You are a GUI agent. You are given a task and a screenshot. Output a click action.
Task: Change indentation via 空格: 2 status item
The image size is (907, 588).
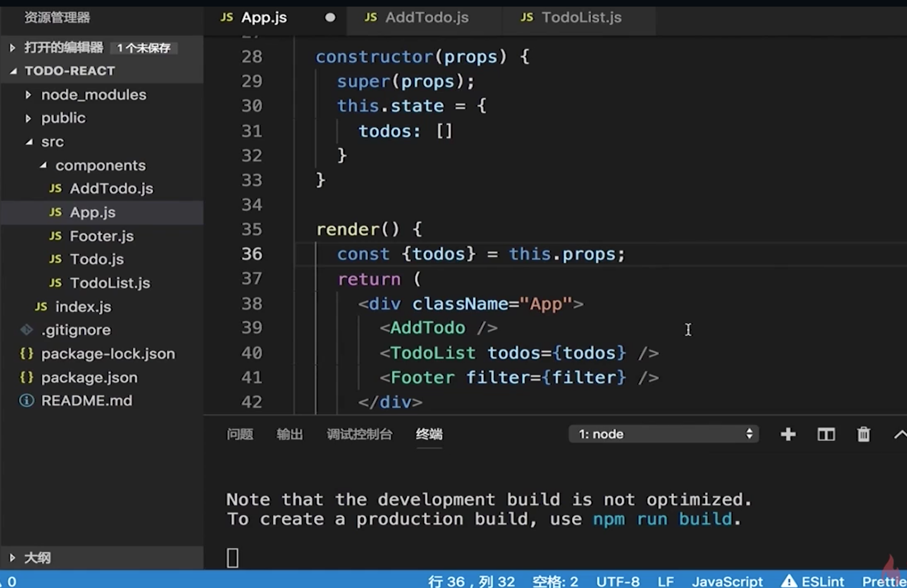coord(555,581)
